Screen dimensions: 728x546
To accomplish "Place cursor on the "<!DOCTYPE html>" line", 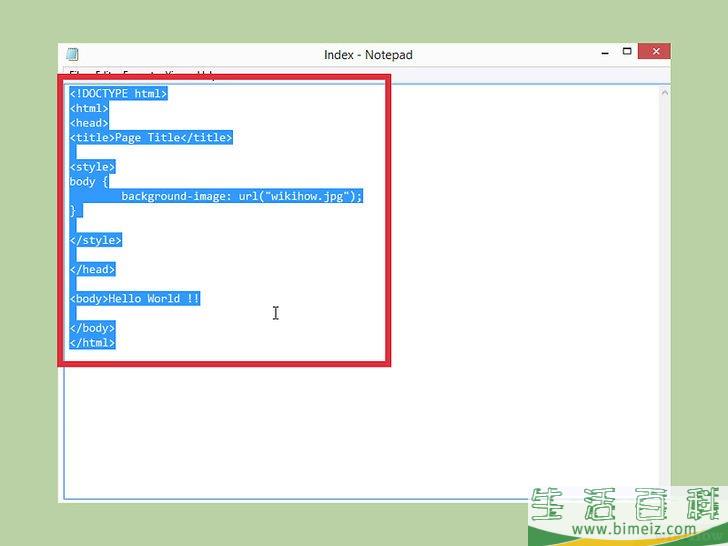I will [118, 93].
